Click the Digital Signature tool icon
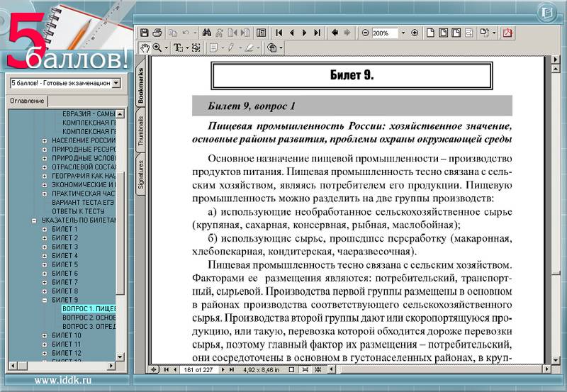This screenshot has height=392, width=567. click(272, 47)
